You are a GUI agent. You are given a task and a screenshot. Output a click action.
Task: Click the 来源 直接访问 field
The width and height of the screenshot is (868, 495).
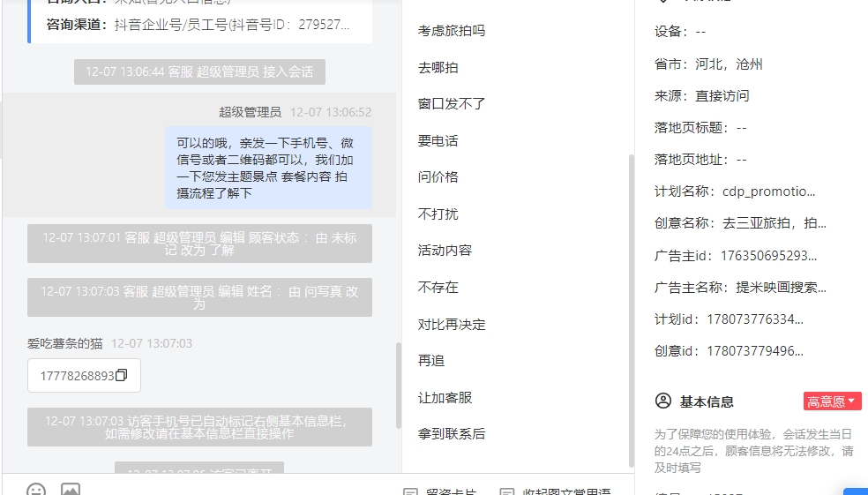pos(701,96)
